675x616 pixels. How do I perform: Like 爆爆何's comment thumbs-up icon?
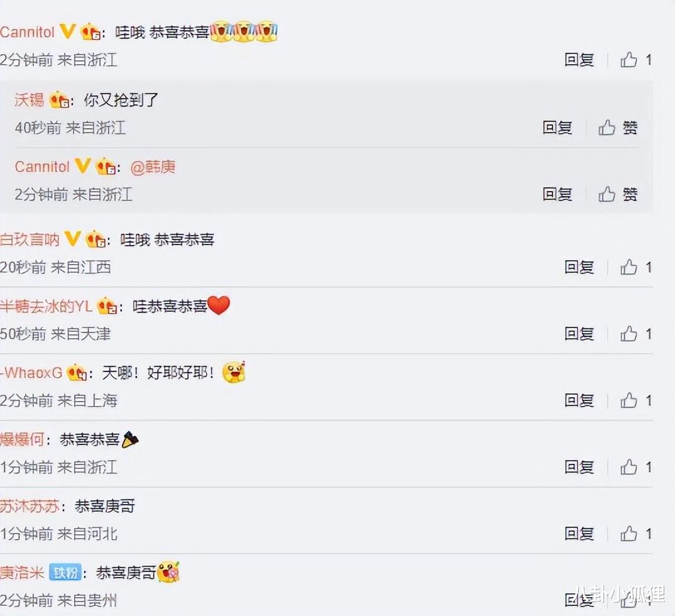coord(628,467)
